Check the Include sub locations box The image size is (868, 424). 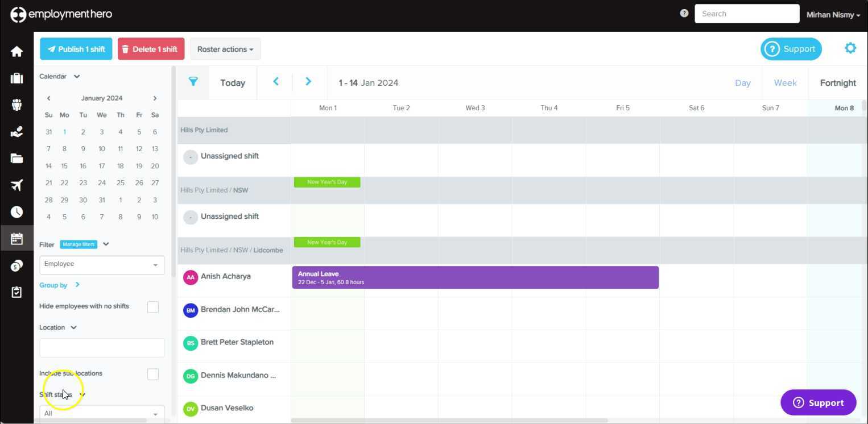click(x=153, y=374)
